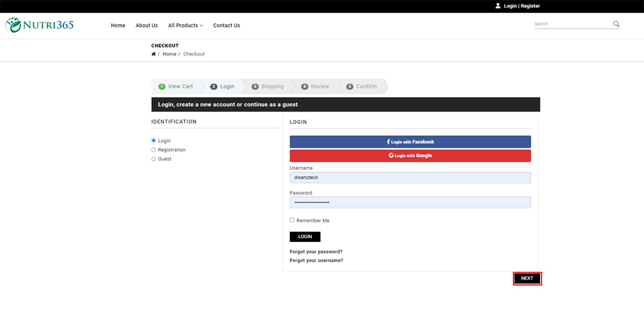Go to the Contact Us page
Screen dimensions: 644x315
pos(226,25)
